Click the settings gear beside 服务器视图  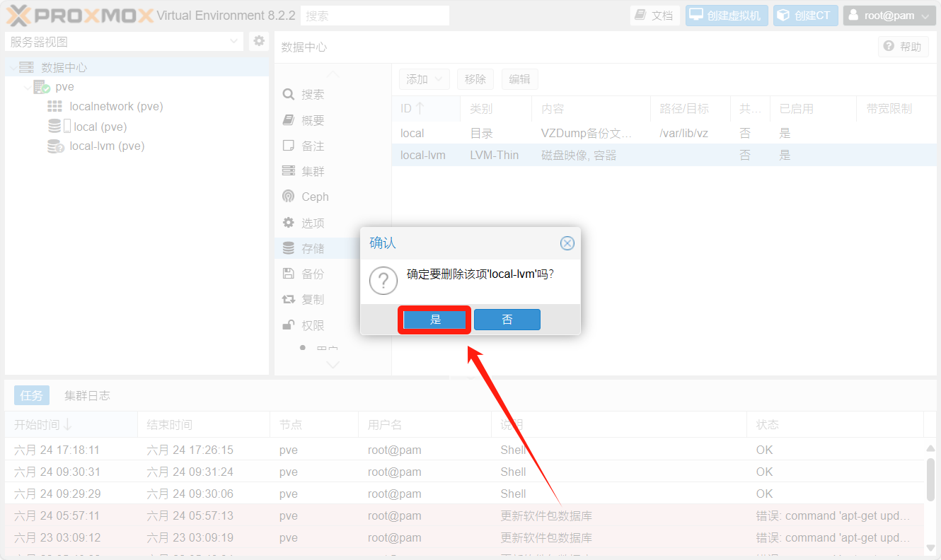(x=259, y=42)
